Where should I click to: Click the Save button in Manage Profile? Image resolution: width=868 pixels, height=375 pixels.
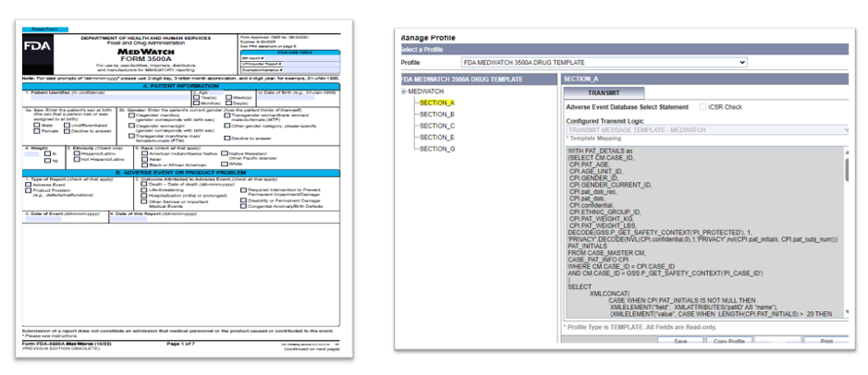680,341
